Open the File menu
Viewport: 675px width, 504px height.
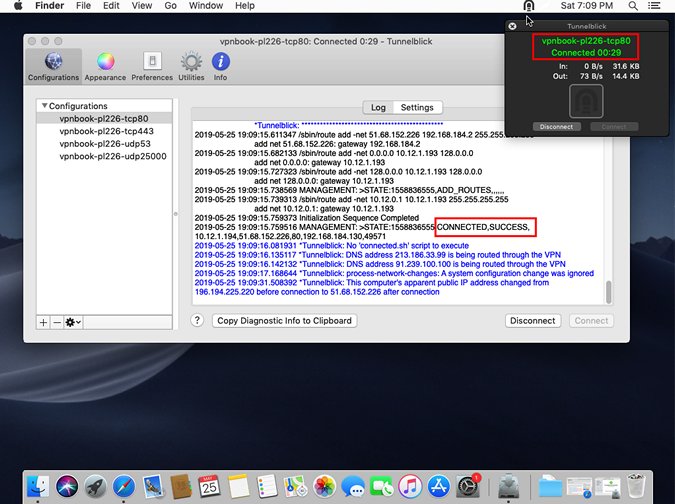(83, 6)
